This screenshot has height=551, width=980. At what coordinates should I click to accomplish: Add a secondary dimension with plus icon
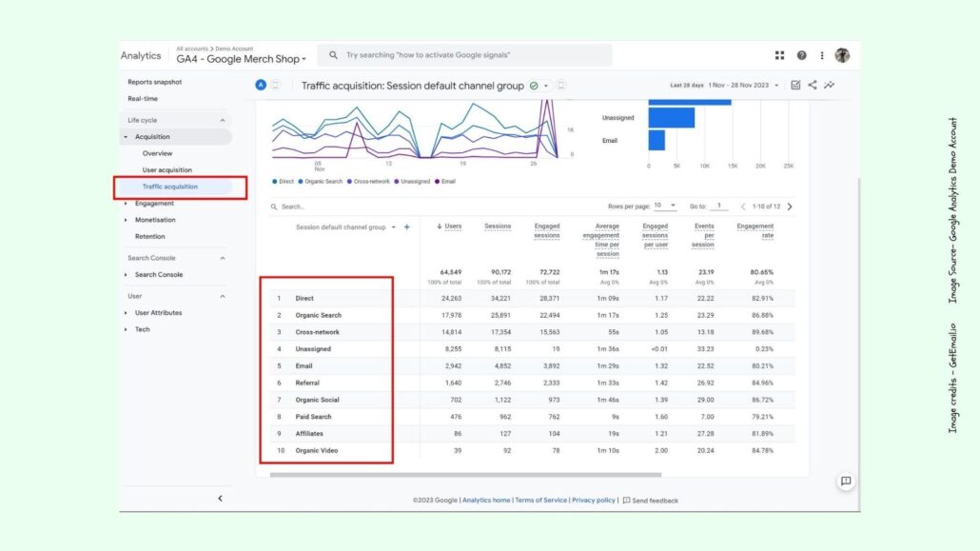click(x=407, y=226)
